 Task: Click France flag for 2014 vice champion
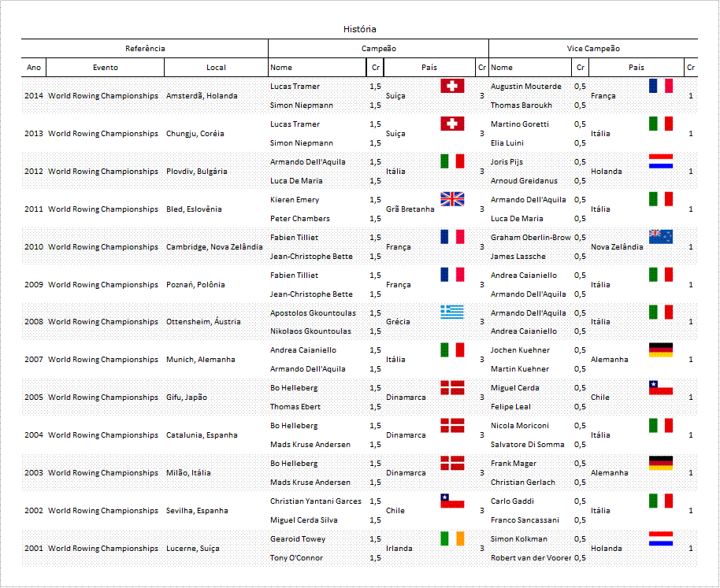coord(661,86)
